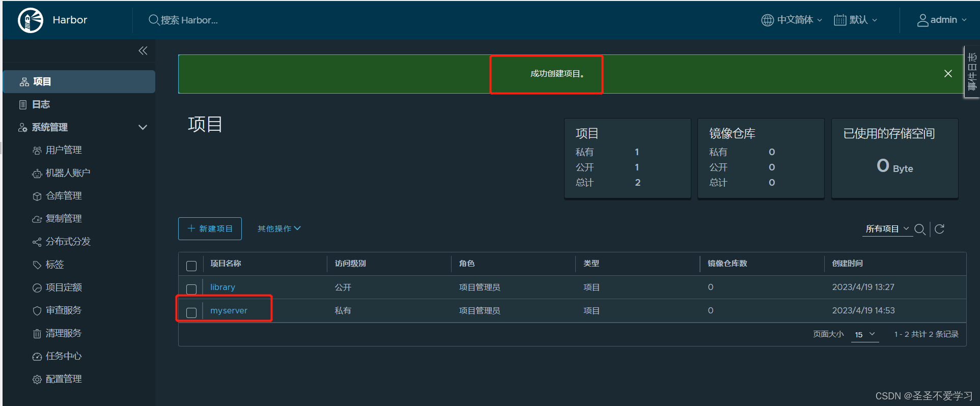Screen dimensions: 980x406
Task: Check the myserver project checkbox
Action: click(x=191, y=312)
